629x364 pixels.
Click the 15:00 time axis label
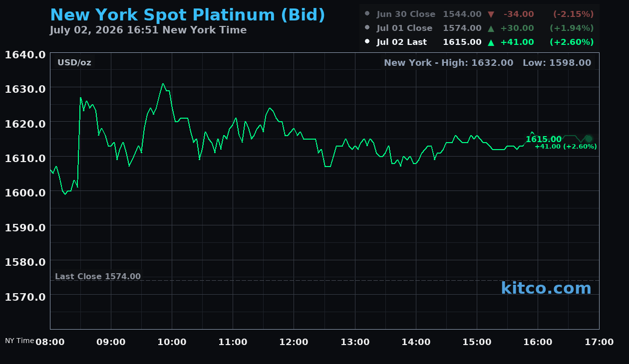click(477, 342)
